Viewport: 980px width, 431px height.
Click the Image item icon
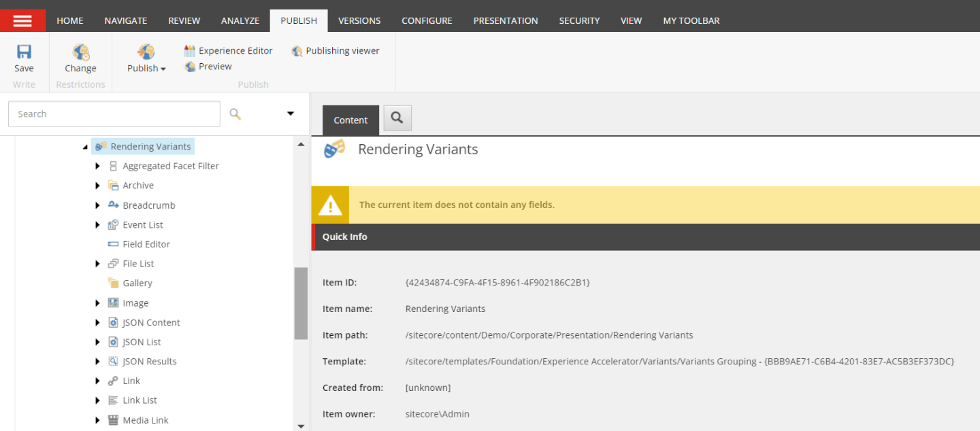113,303
